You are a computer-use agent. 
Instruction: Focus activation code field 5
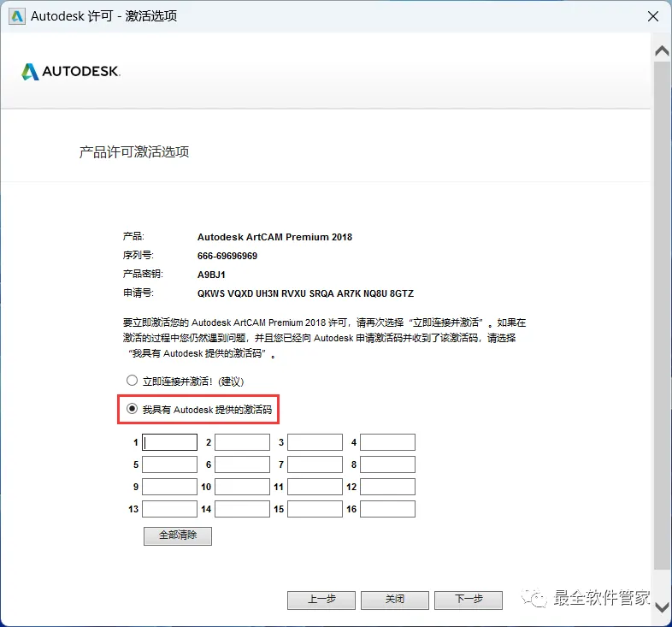(x=170, y=464)
